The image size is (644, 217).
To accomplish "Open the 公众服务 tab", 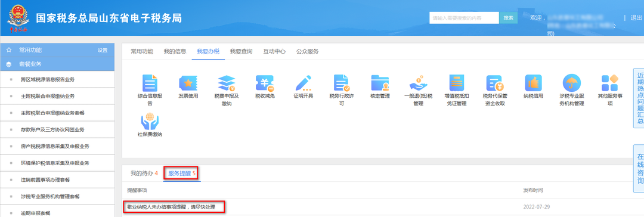I will [308, 51].
